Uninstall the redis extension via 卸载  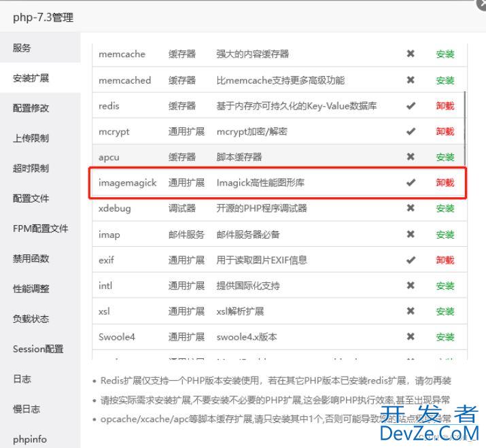pos(445,106)
